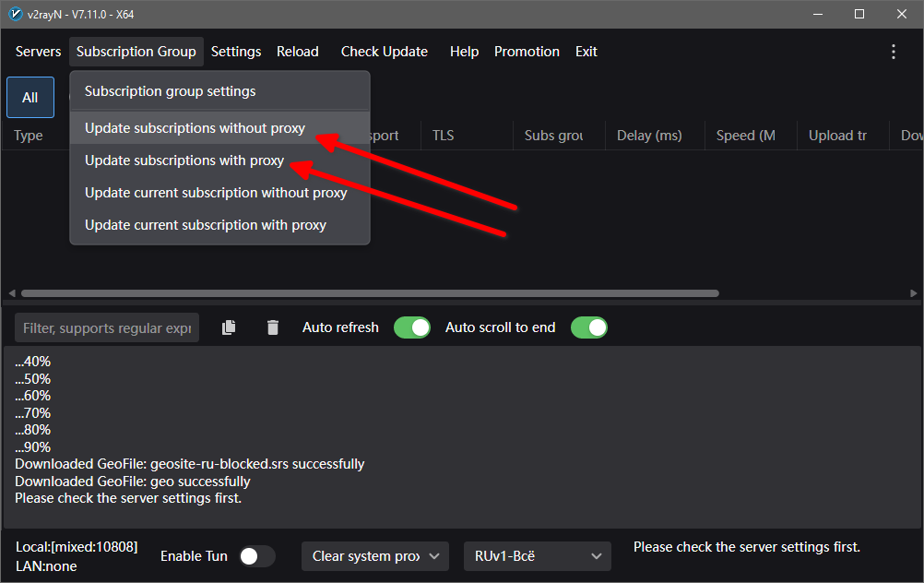The width and height of the screenshot is (924, 583).
Task: Choose Update subscriptions without proxy
Action: click(x=219, y=128)
